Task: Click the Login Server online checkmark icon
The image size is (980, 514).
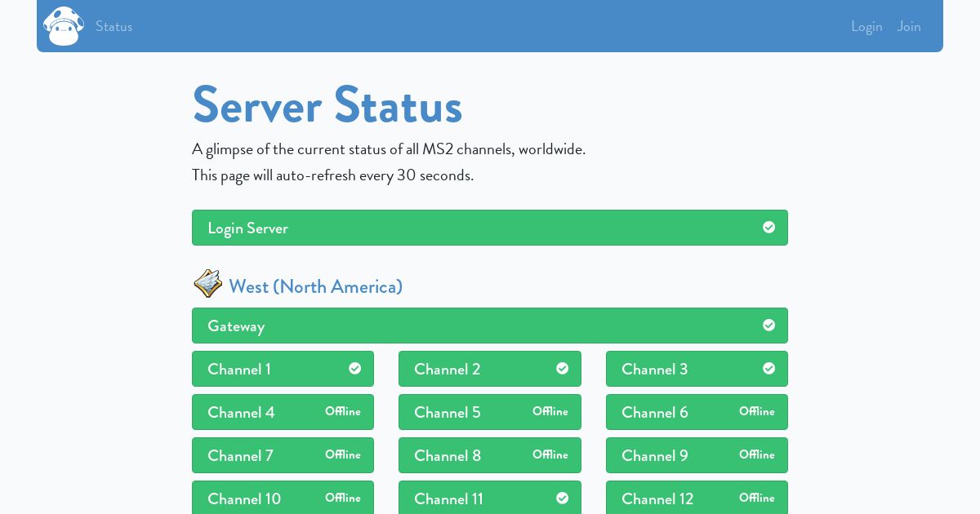Action: (x=768, y=227)
